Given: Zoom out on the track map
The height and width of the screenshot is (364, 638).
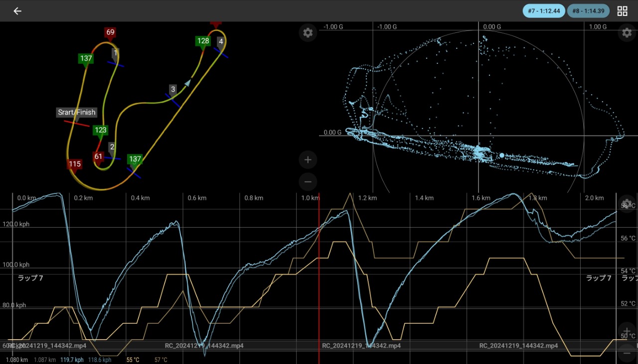Looking at the screenshot, I should pyautogui.click(x=308, y=182).
